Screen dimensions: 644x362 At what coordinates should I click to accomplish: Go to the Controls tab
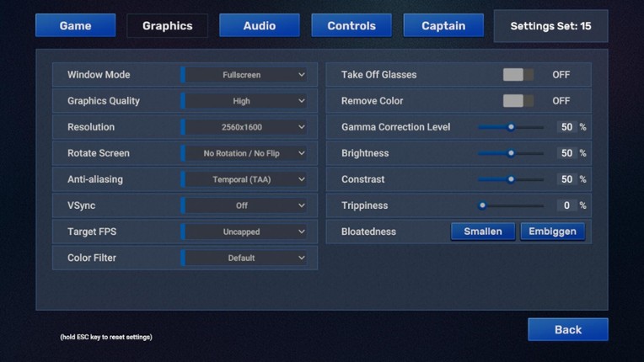tap(351, 25)
